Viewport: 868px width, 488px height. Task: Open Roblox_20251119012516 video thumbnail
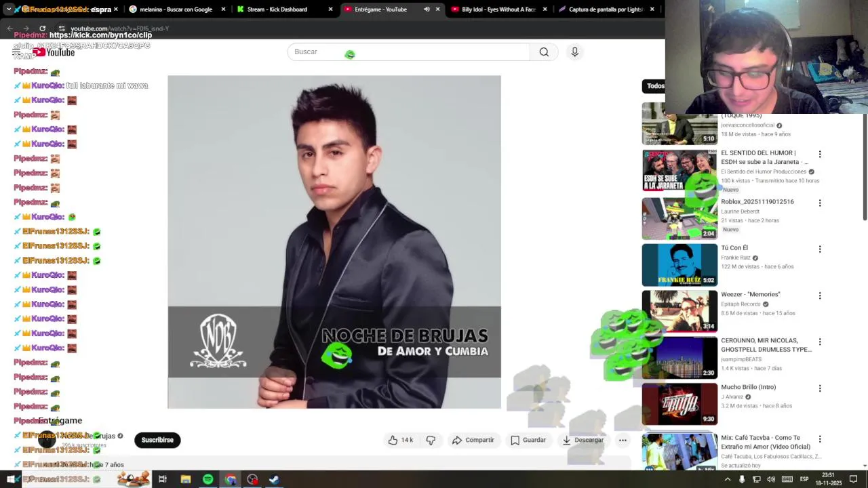679,218
